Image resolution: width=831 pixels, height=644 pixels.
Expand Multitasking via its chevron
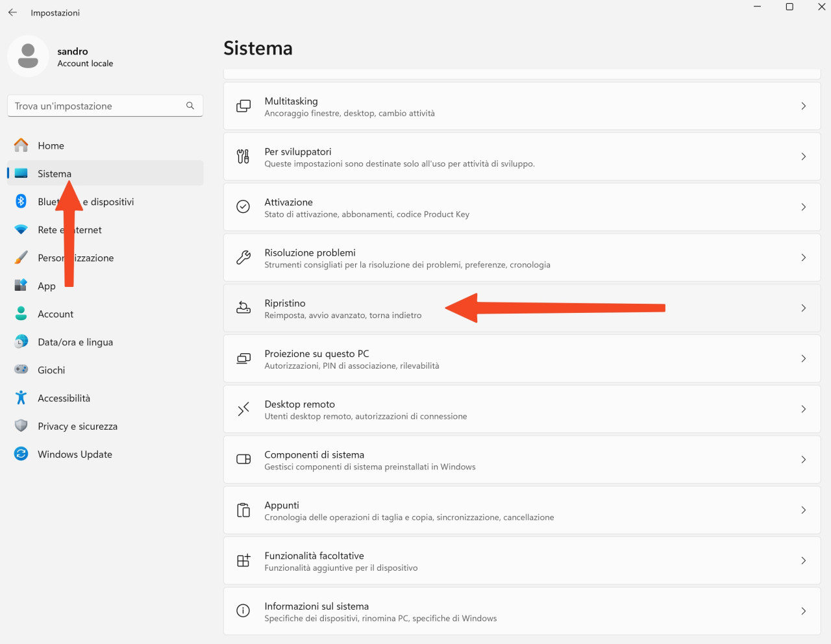point(804,106)
